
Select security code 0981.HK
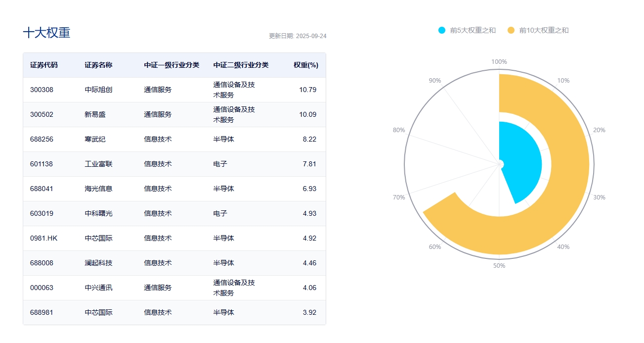pyautogui.click(x=43, y=238)
